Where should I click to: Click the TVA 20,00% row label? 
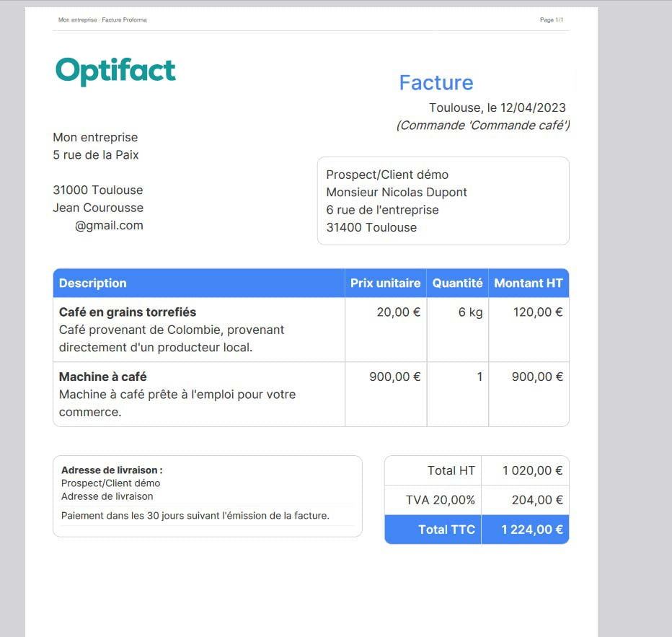click(x=440, y=500)
